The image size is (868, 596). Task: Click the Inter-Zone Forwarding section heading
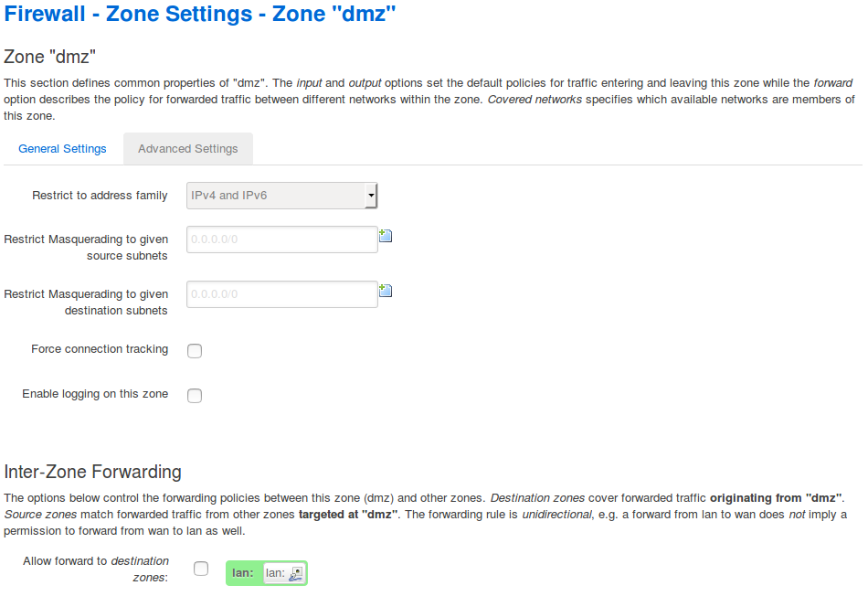(91, 473)
